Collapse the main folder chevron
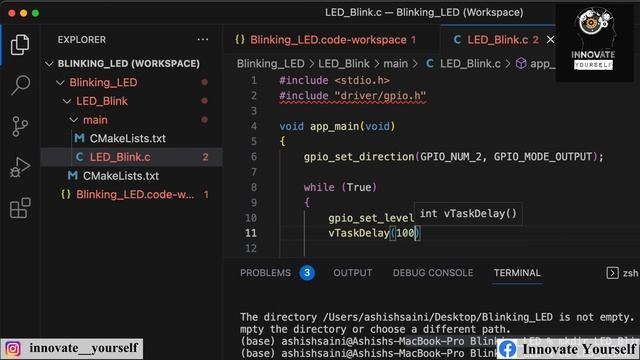Screen dimensions: 640x360 pos(73,120)
